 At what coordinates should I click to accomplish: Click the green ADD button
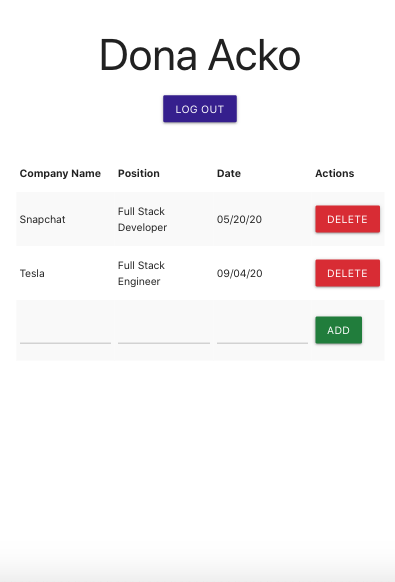click(339, 330)
